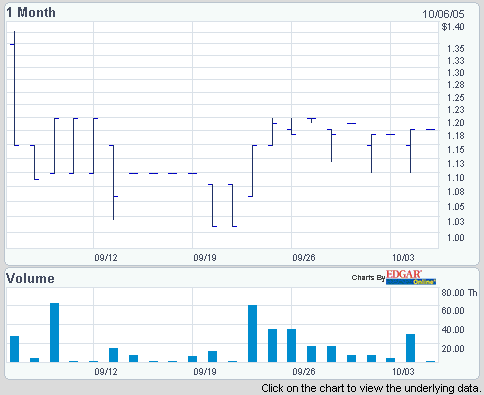
Task: Click the tall volume bar just before 09/26
Action: [253, 333]
